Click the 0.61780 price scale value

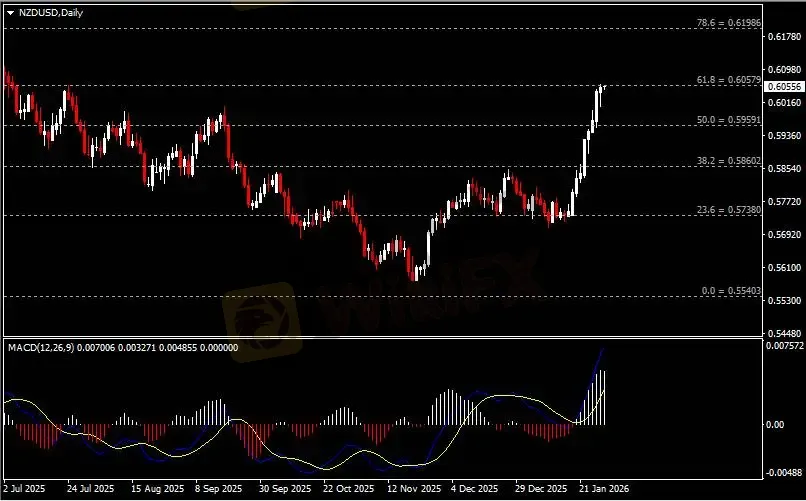tap(784, 36)
